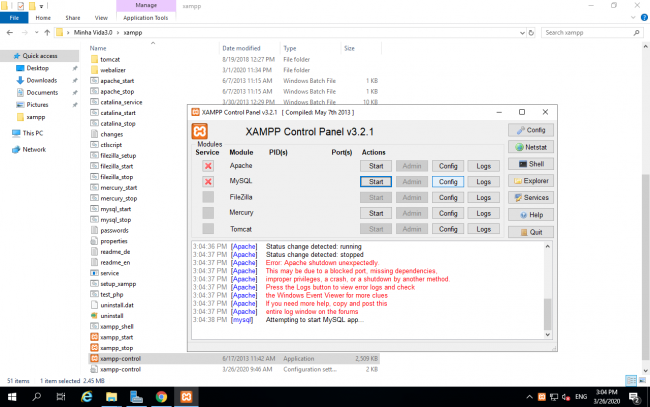
Task: Toggle MySQL service install checkbox
Action: point(208,182)
